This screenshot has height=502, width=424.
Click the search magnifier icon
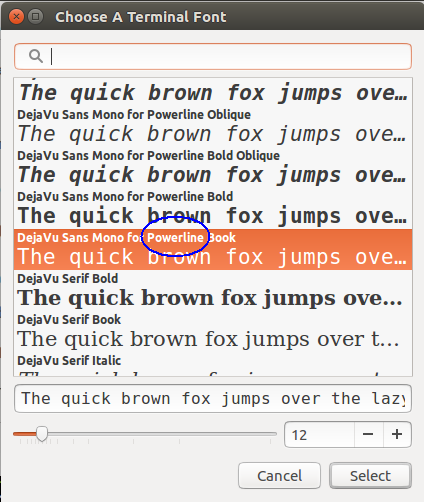36,56
